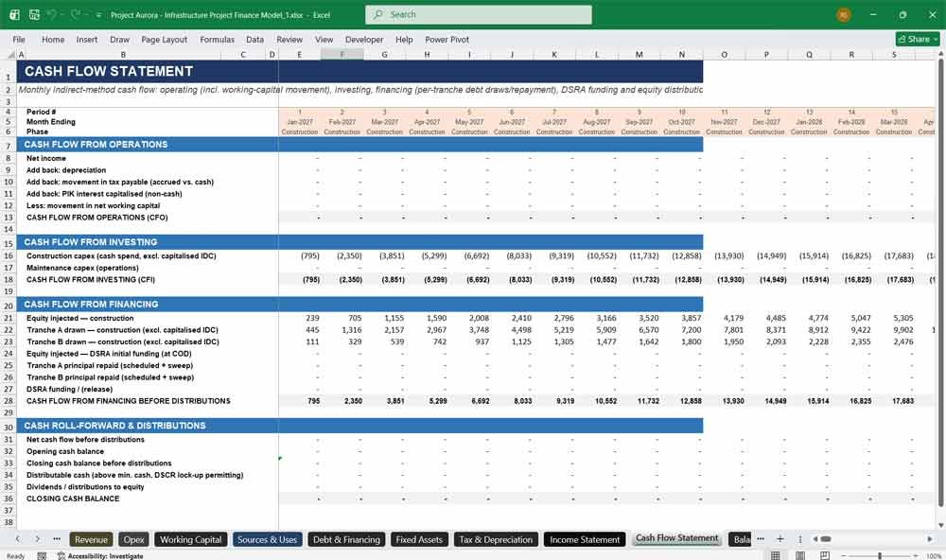946x560 pixels.
Task: Switch to the Tax & Depreciation sheet tab
Action: 495,539
